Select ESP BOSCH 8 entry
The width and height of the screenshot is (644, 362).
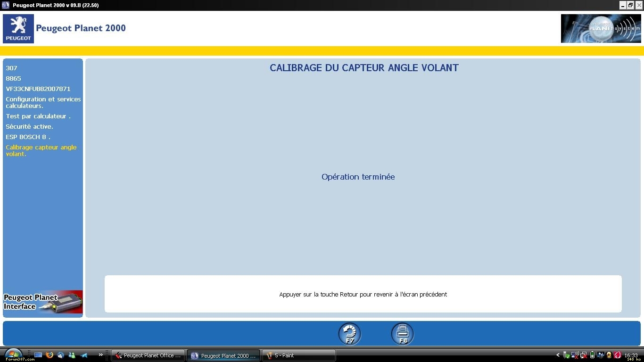coord(28,137)
